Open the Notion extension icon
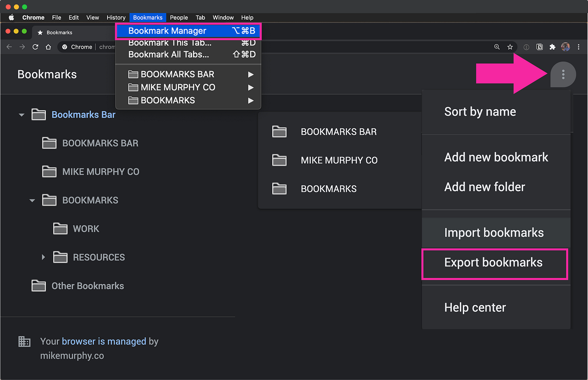This screenshot has height=380, width=588. point(540,47)
